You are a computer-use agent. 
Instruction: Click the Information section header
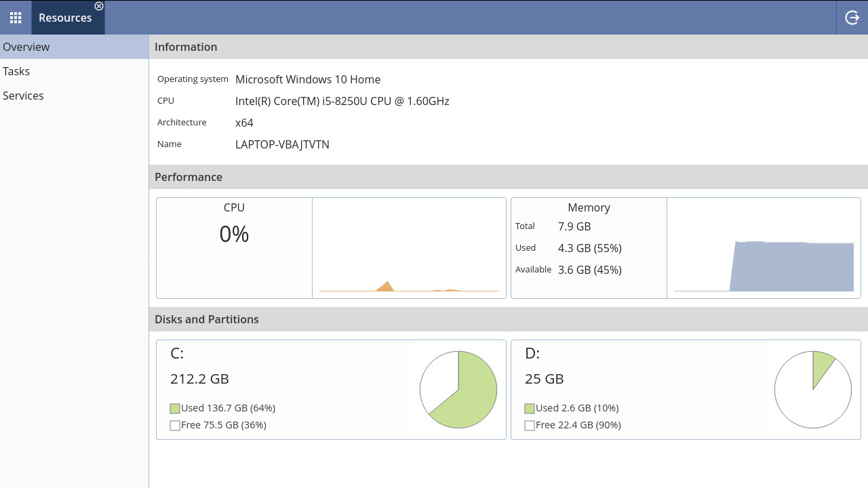click(x=509, y=47)
